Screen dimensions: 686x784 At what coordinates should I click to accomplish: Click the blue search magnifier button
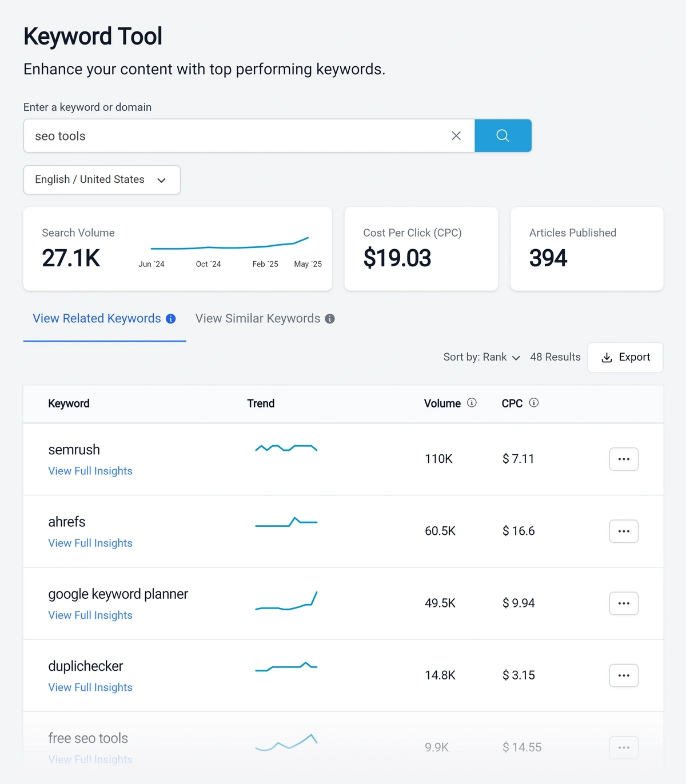click(x=503, y=135)
